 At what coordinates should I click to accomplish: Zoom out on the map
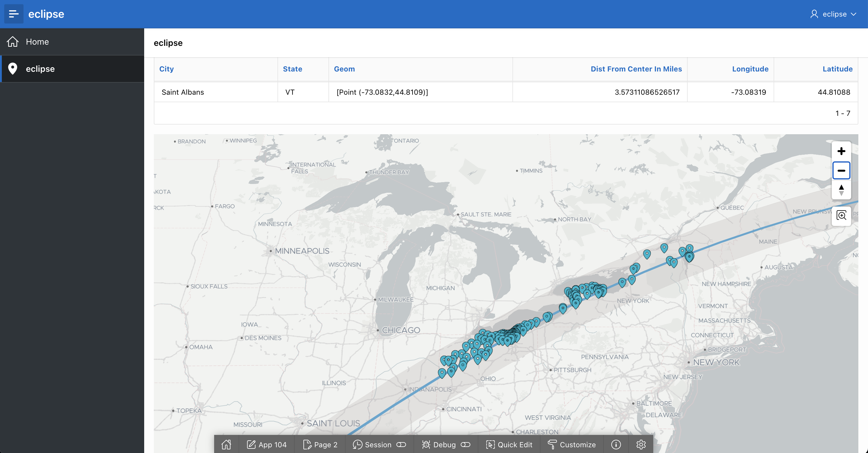tap(841, 170)
